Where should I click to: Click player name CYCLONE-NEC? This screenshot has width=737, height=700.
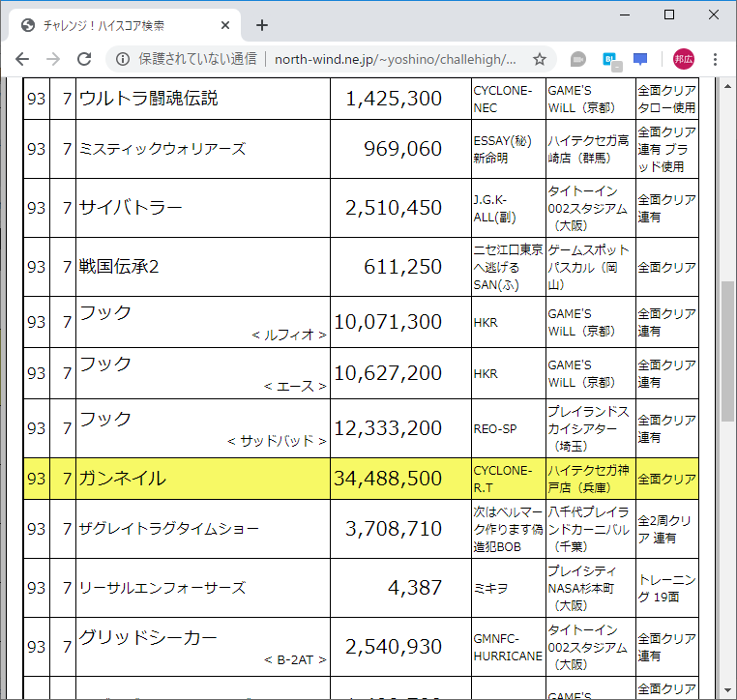point(503,100)
